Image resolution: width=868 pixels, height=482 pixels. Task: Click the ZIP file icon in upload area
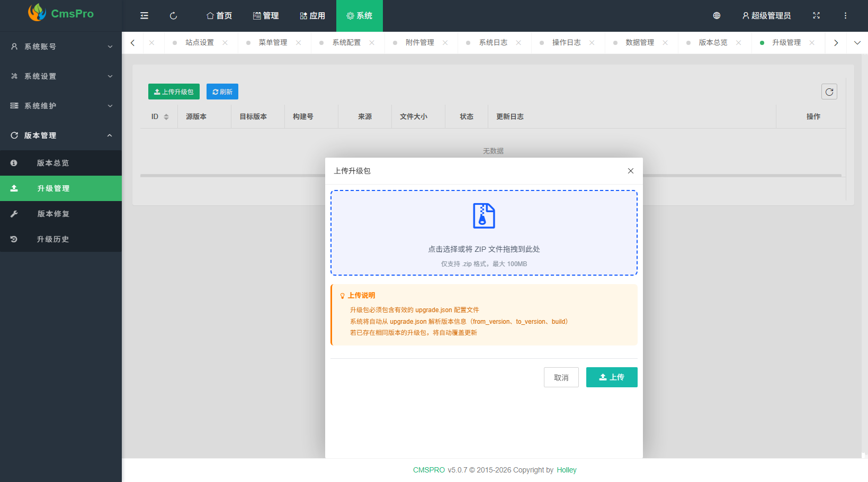pos(484,216)
